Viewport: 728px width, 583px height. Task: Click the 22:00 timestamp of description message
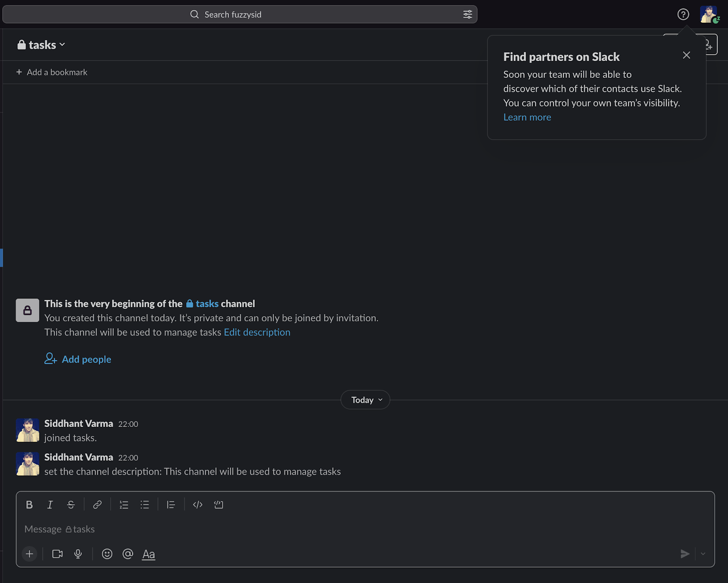tap(128, 458)
